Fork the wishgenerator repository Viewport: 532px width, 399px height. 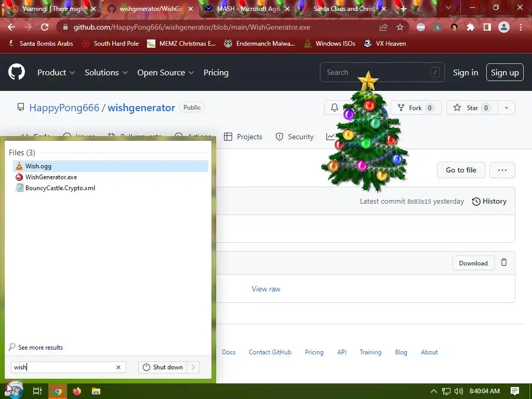coord(416,108)
